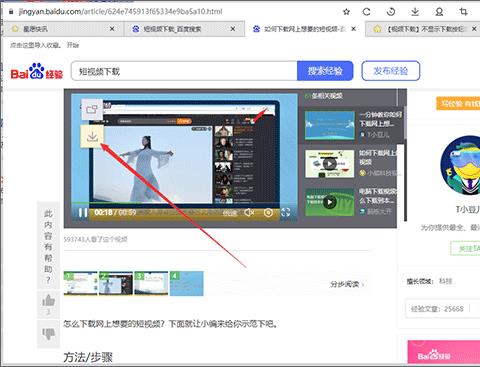Open the browser downloads icon
This screenshot has width=480, height=367.
(415, 12)
